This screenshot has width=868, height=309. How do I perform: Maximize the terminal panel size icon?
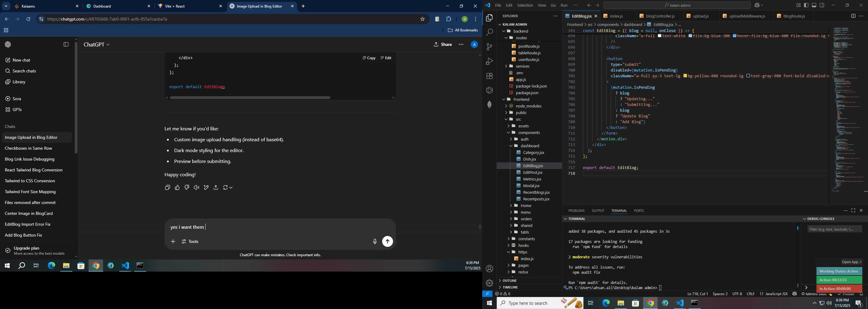click(853, 211)
